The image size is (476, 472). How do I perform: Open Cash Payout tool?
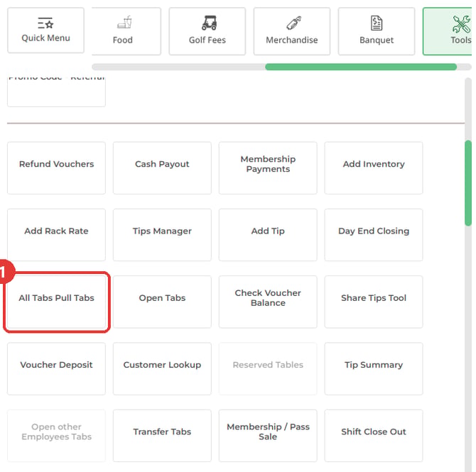162,168
